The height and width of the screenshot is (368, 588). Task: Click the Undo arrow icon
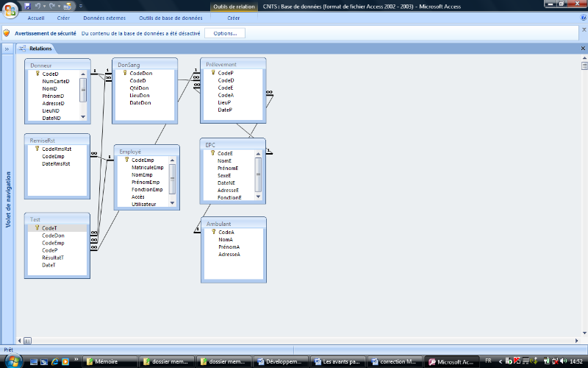click(37, 5)
